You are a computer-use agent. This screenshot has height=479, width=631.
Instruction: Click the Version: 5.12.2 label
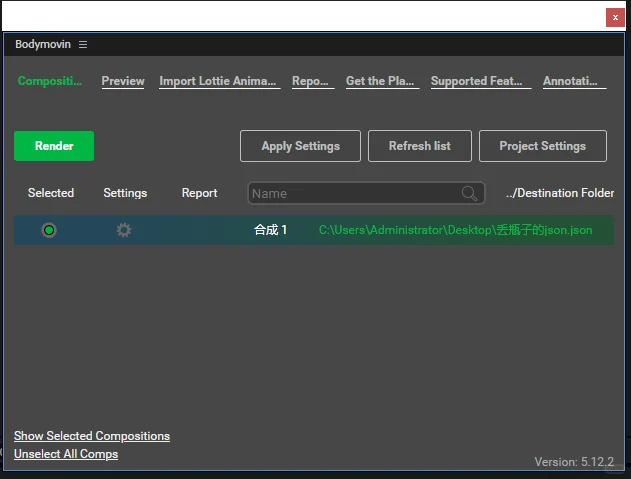click(574, 462)
